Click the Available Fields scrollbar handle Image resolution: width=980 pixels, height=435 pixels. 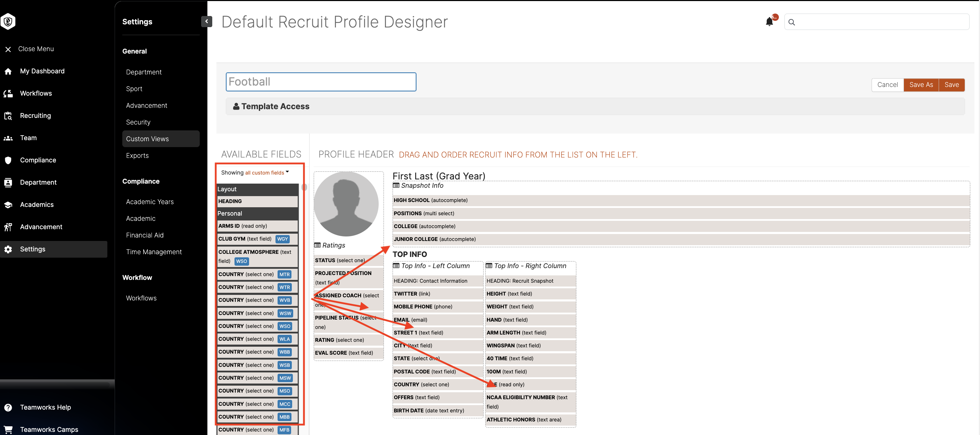(304, 187)
